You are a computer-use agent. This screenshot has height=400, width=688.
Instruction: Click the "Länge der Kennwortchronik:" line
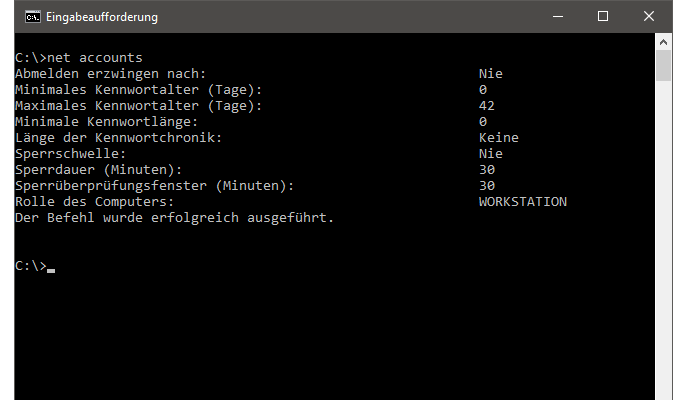click(117, 137)
